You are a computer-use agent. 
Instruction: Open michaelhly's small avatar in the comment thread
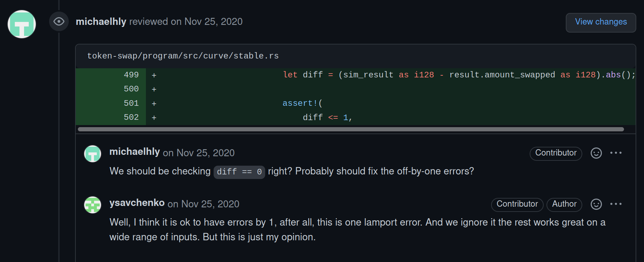pyautogui.click(x=93, y=154)
